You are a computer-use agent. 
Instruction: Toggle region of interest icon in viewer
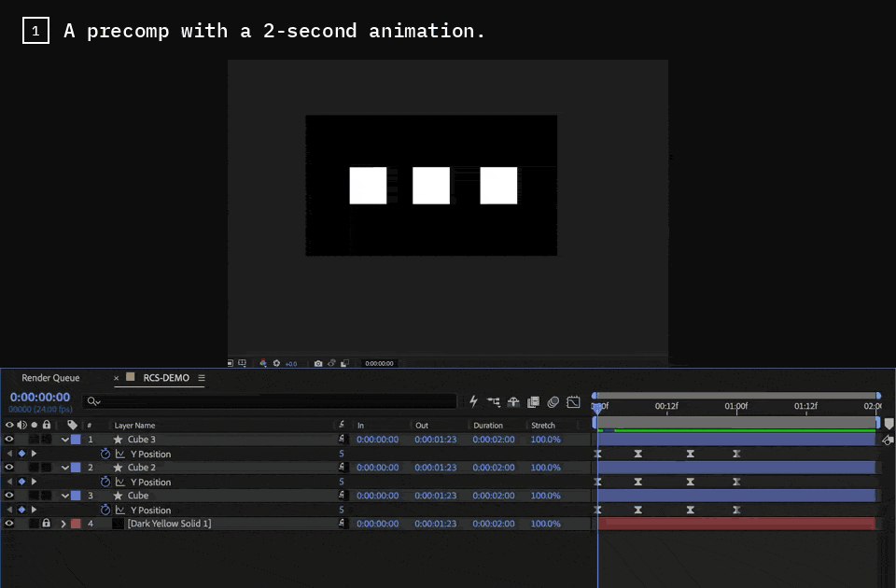click(230, 363)
